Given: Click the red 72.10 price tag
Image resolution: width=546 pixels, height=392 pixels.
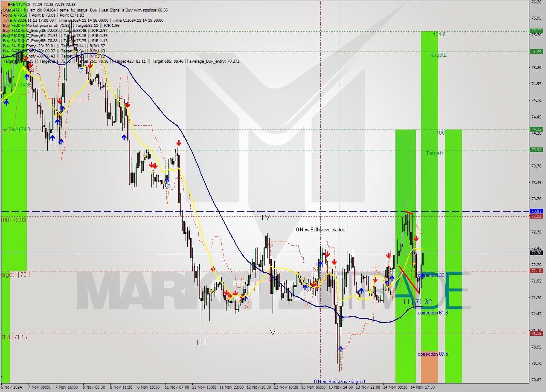Looking at the screenshot, I should (x=536, y=271).
